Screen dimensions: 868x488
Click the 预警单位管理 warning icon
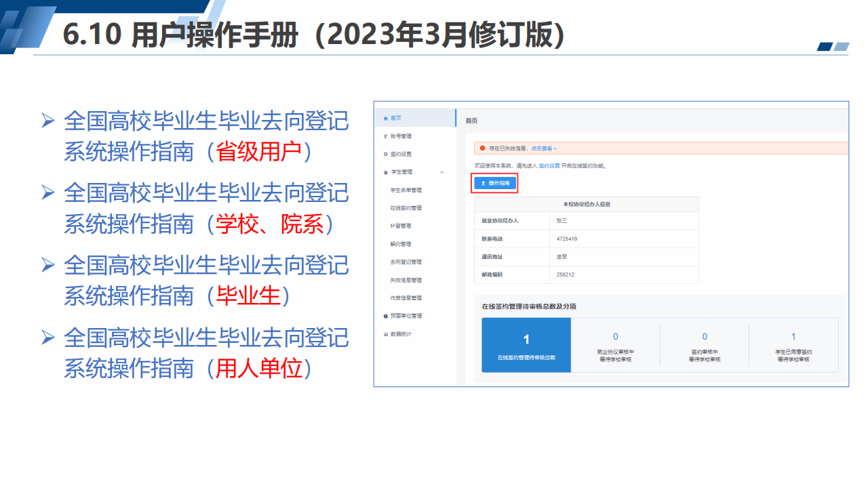(385, 316)
